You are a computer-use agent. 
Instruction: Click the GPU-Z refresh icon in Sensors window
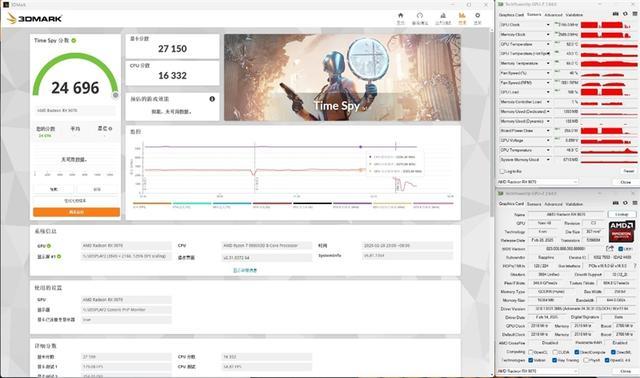(625, 14)
